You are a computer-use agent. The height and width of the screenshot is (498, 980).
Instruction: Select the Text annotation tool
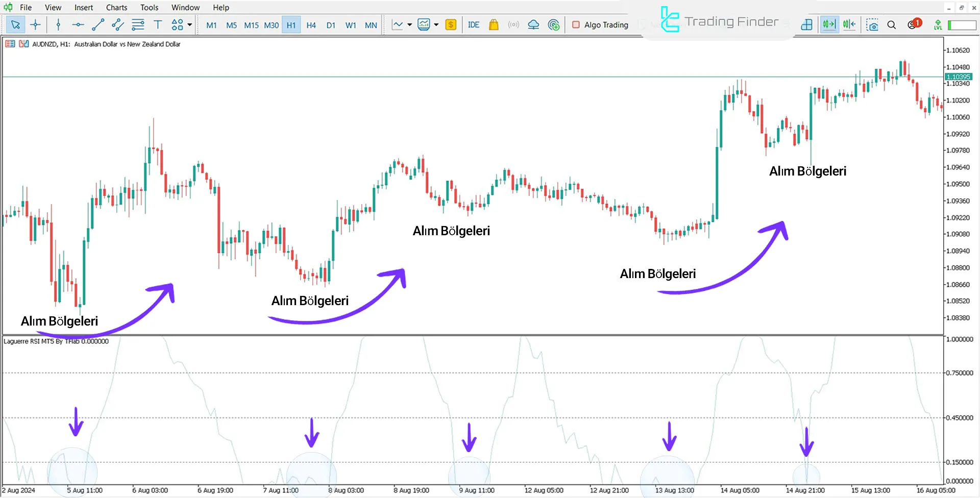[158, 24]
